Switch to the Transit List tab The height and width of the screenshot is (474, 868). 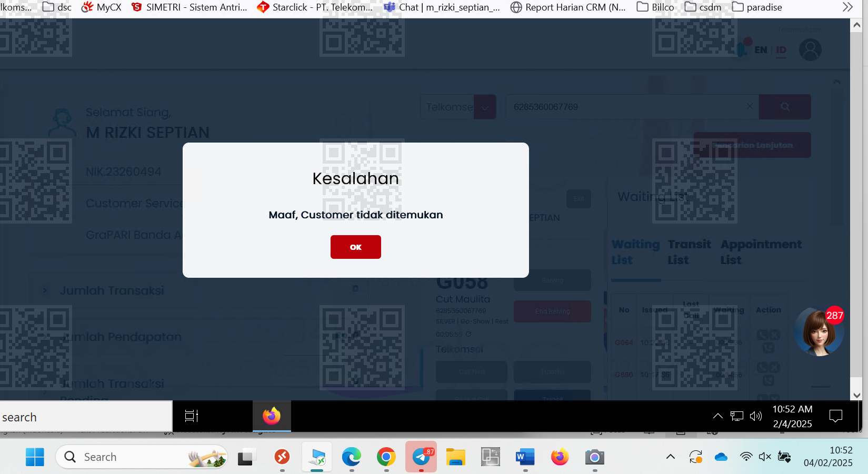click(689, 252)
